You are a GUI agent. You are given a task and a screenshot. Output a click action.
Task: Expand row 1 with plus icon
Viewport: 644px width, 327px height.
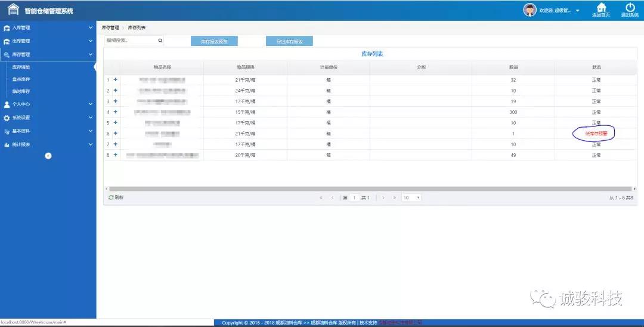pos(116,80)
